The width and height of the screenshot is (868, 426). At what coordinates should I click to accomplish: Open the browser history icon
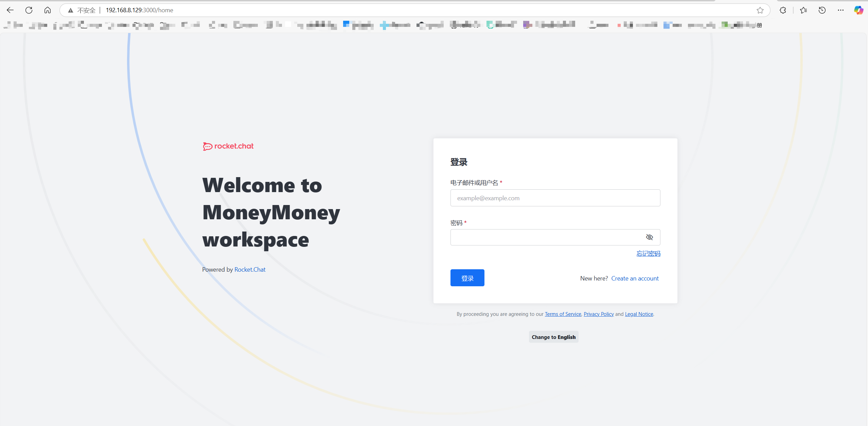click(822, 10)
